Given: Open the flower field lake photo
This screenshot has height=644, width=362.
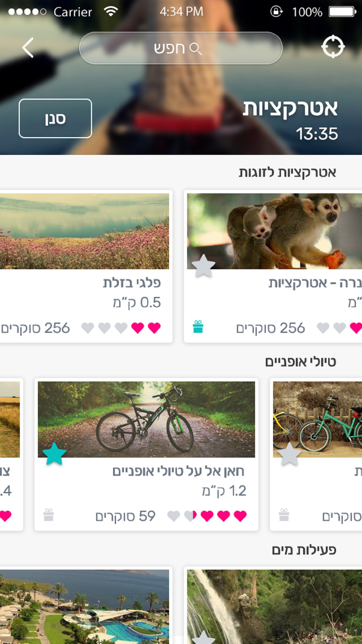Looking at the screenshot, I should click(85, 231).
